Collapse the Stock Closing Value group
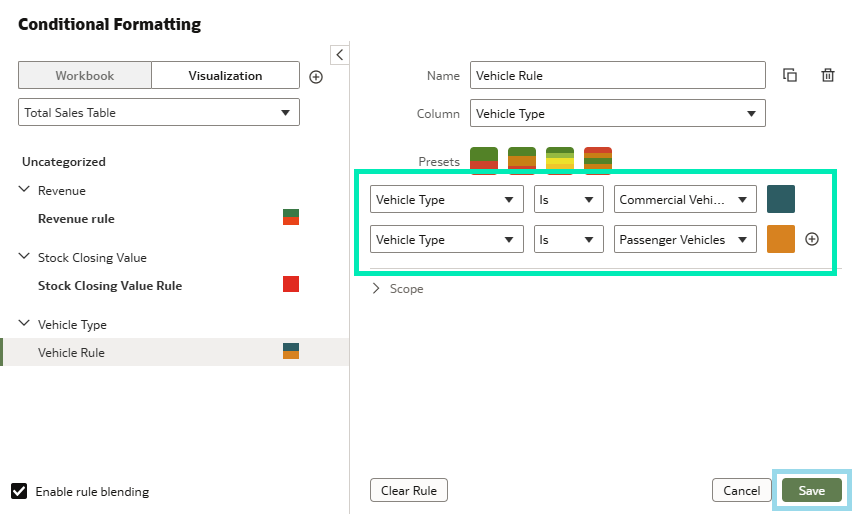The width and height of the screenshot is (853, 514). click(x=24, y=257)
